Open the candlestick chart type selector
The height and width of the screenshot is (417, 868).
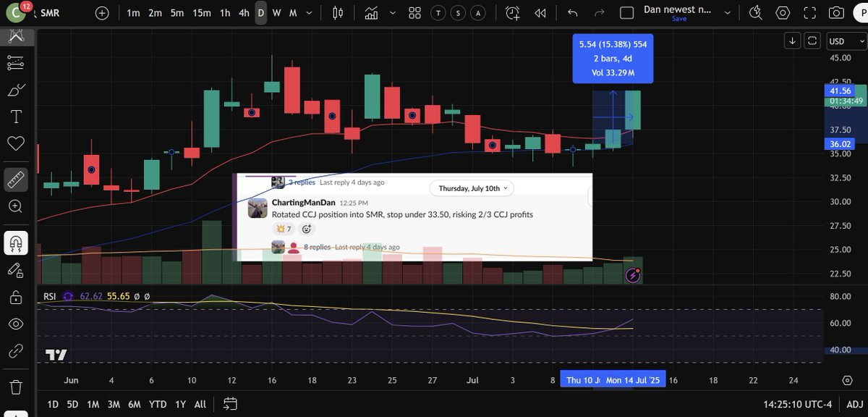click(338, 13)
